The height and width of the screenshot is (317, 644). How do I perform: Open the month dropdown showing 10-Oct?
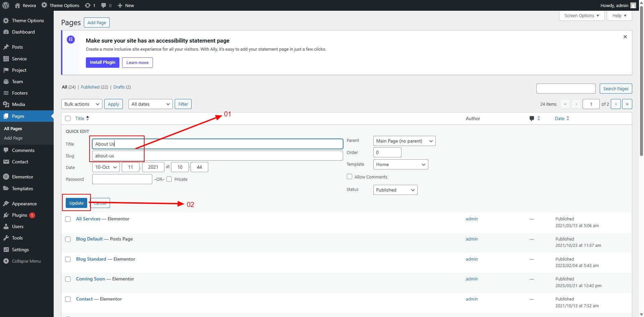[106, 167]
